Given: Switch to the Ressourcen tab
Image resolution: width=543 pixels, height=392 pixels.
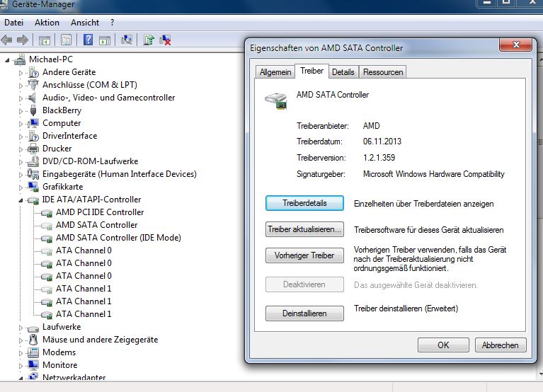Looking at the screenshot, I should [383, 72].
